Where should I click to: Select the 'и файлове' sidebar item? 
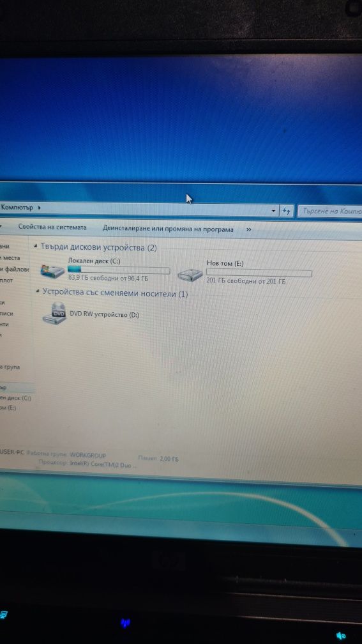click(x=15, y=270)
